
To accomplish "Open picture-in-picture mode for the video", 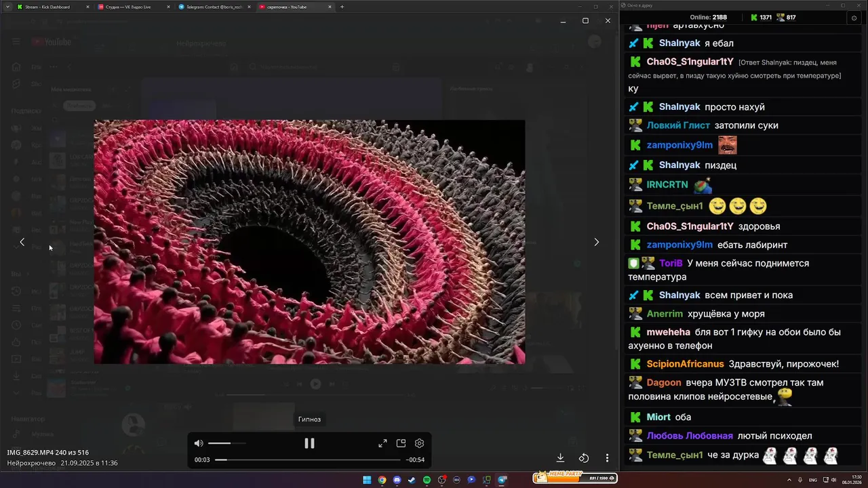I will [401, 443].
